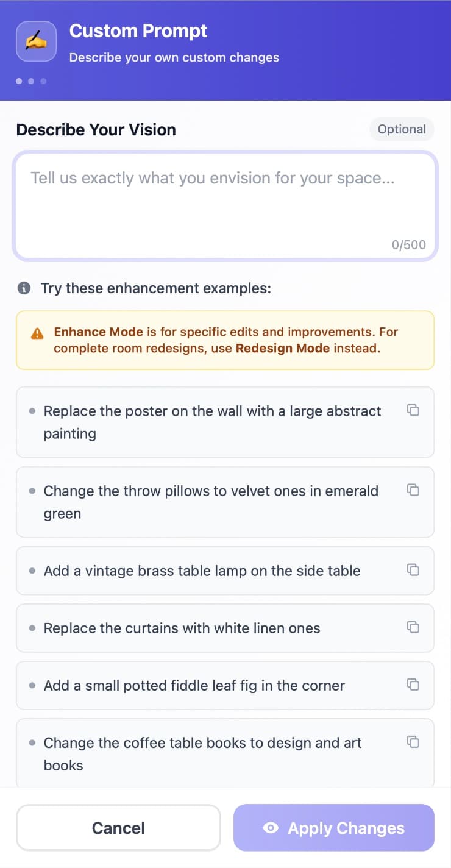Copy the brass table lamp example
This screenshot has height=868, width=451.
tap(413, 570)
